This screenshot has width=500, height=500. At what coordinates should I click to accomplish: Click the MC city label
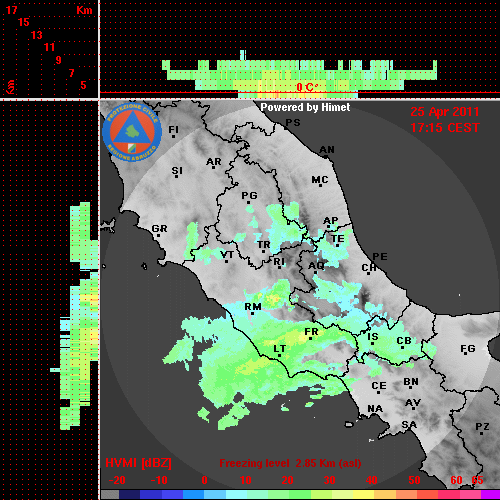(320, 181)
